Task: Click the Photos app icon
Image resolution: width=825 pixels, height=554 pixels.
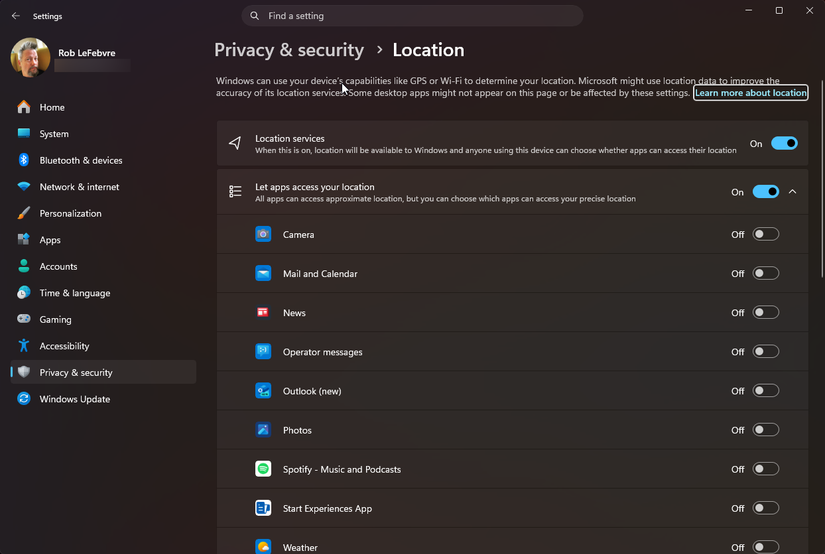Action: (x=263, y=430)
